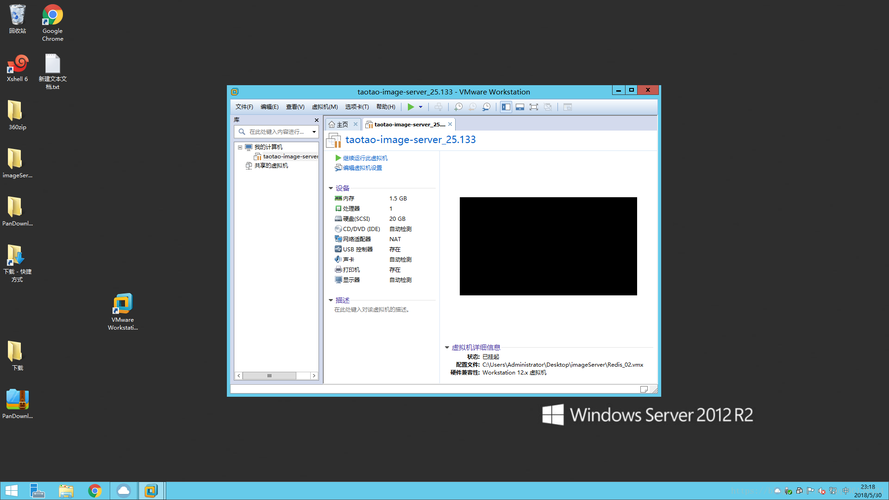Open the snapshot manager toolbar icon
Screen dimensions: 889x500
[486, 107]
